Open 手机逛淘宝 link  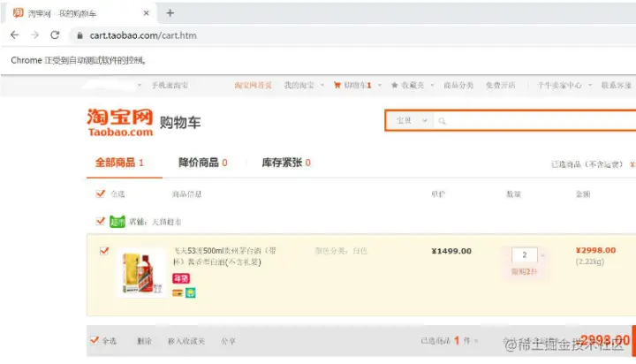coord(170,85)
